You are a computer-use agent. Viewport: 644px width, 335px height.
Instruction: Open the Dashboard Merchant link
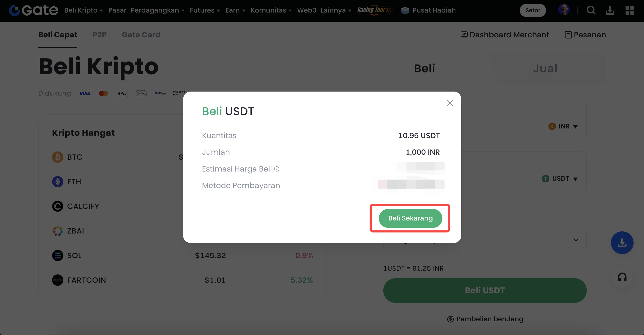point(505,35)
